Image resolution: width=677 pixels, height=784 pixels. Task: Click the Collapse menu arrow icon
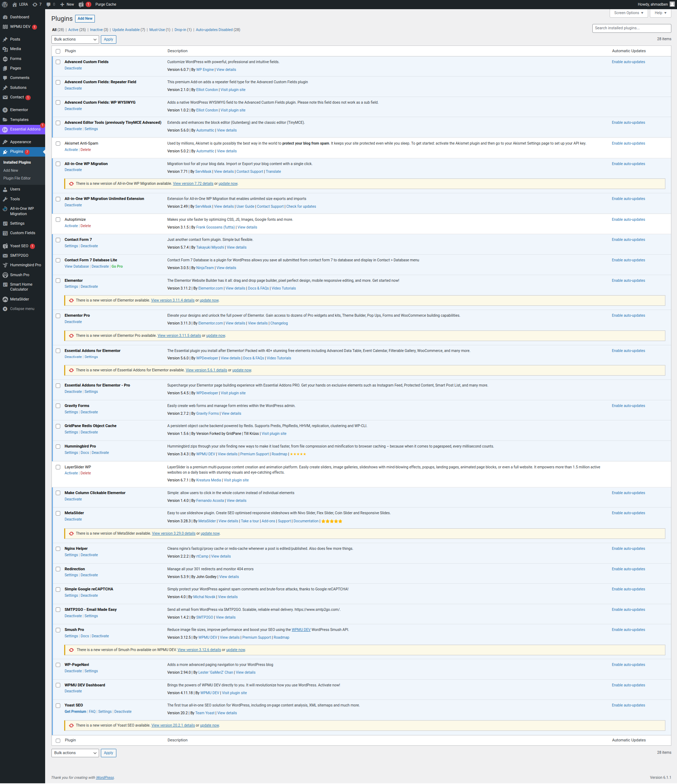(x=5, y=309)
